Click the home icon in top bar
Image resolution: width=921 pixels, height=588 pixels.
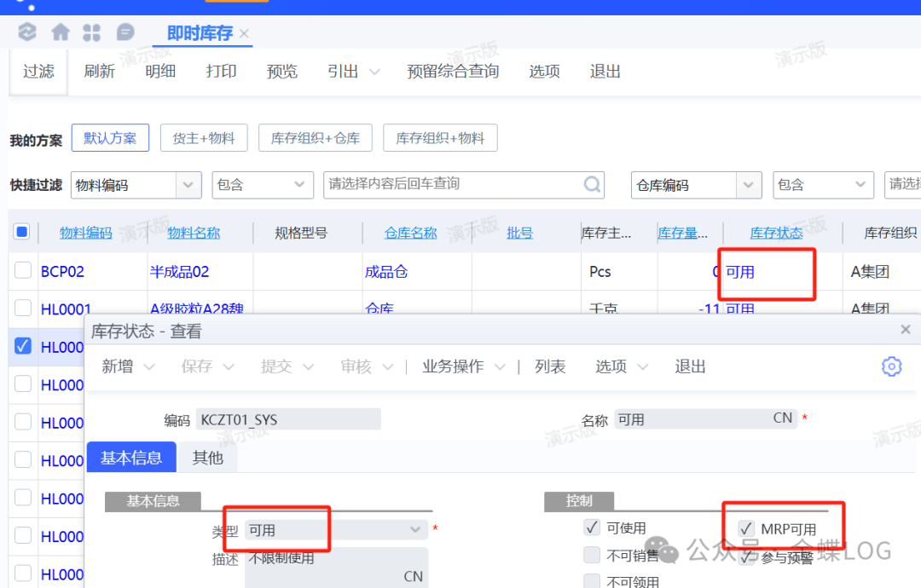61,32
